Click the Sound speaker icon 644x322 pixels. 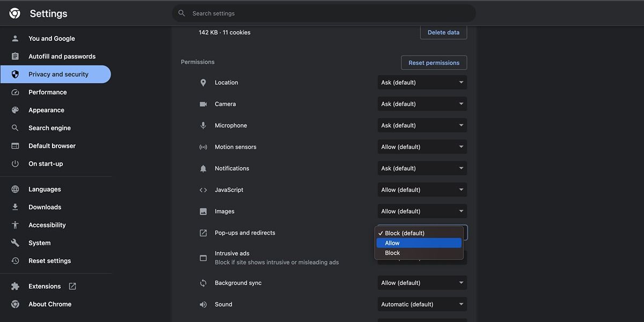pos(203,304)
